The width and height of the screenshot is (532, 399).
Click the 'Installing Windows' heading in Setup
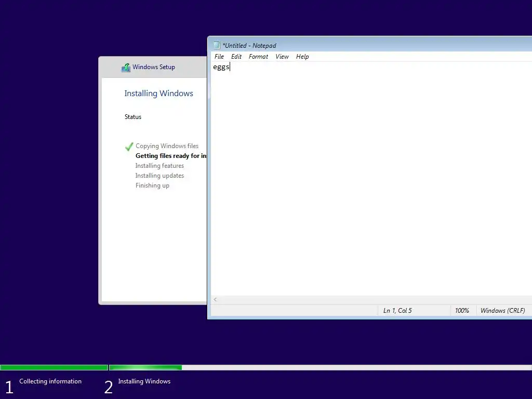[x=158, y=94]
